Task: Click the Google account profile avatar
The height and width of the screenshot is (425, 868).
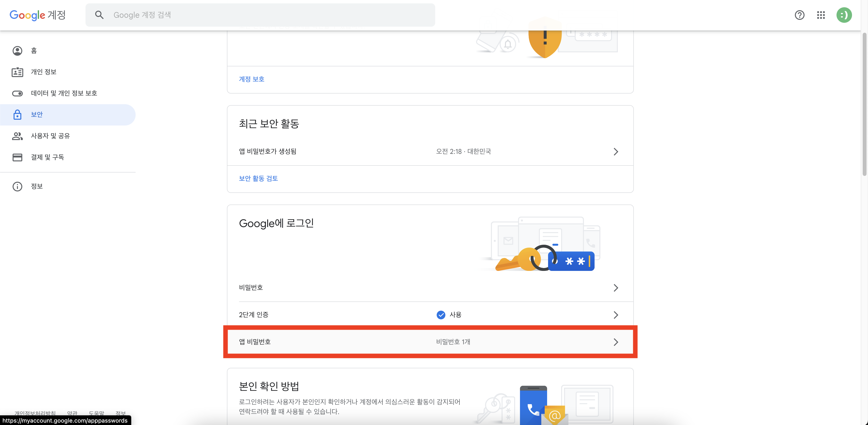Action: coord(845,15)
